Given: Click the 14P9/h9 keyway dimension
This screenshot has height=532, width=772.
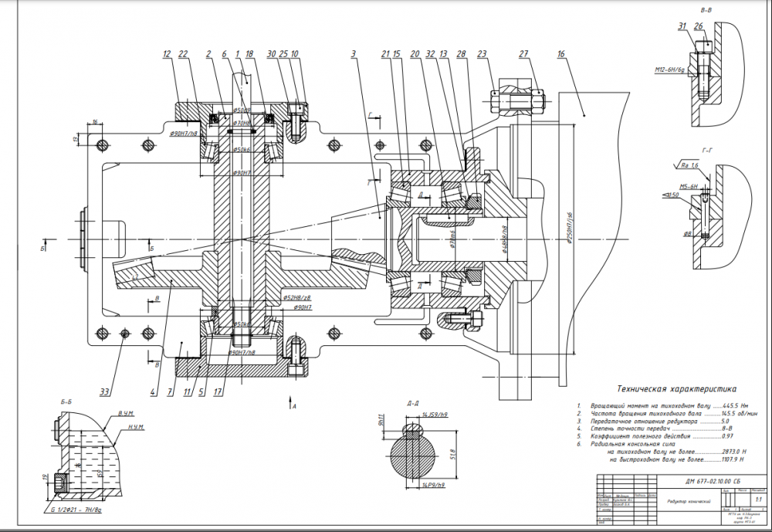Looking at the screenshot, I should [x=434, y=485].
